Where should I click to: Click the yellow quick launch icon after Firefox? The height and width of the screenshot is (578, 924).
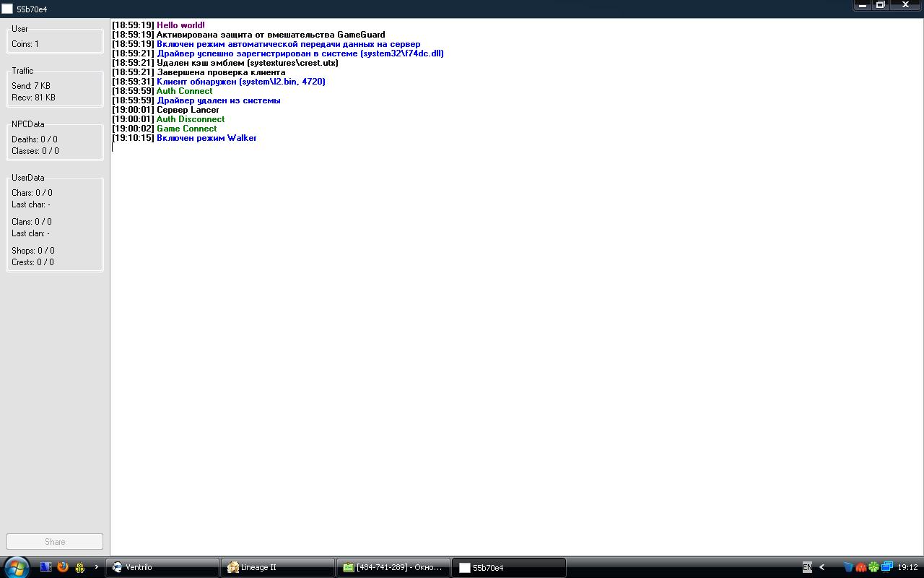pos(79,567)
